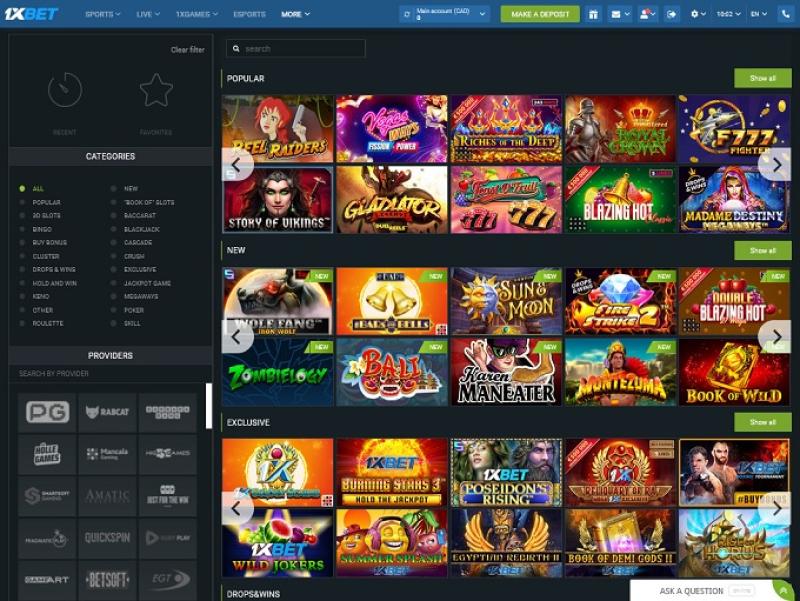This screenshot has height=601, width=800.
Task: Open the envelope messages icon
Action: coord(616,14)
